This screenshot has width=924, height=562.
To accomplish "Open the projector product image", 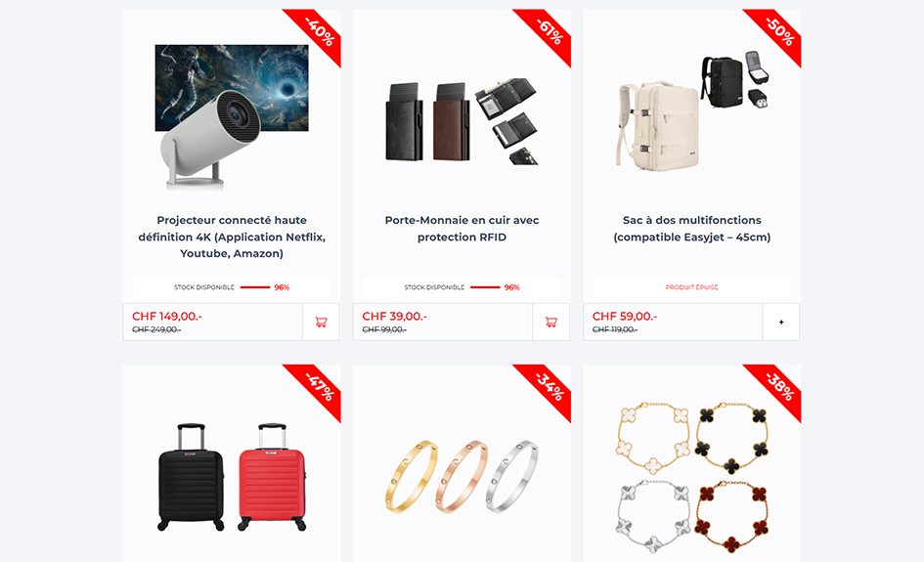I will [x=232, y=117].
